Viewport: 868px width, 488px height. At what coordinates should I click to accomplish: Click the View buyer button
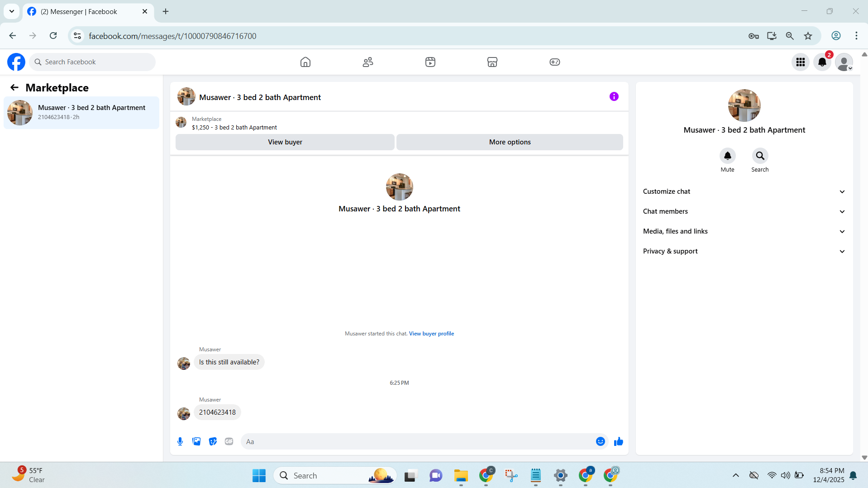(x=285, y=142)
